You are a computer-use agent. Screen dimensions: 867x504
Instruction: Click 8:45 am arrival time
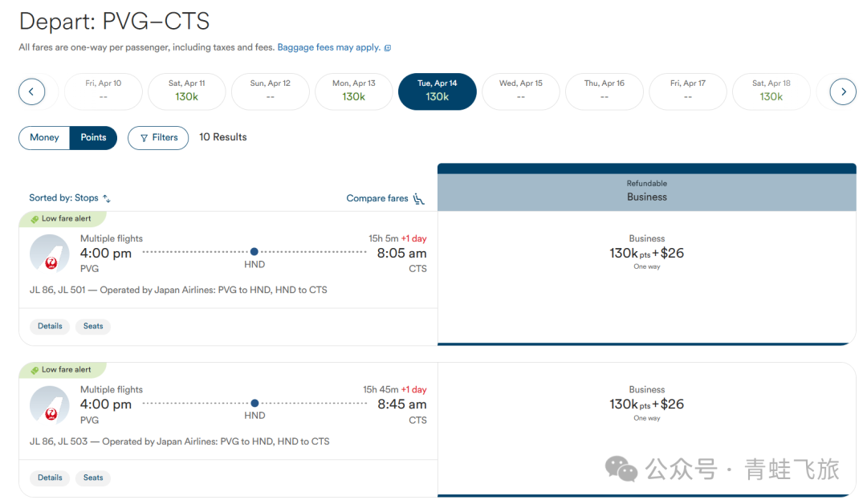tap(401, 404)
